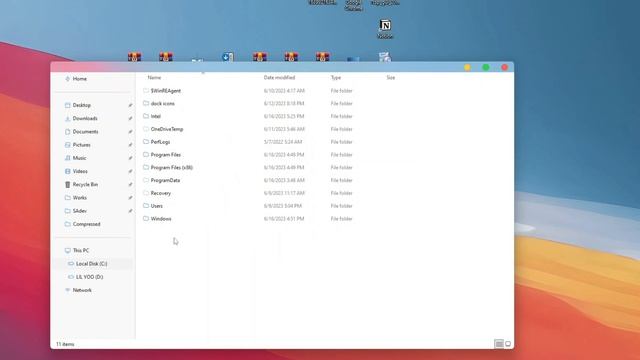Click the Network icon in sidebar
This screenshot has width=640, height=360.
[67, 290]
